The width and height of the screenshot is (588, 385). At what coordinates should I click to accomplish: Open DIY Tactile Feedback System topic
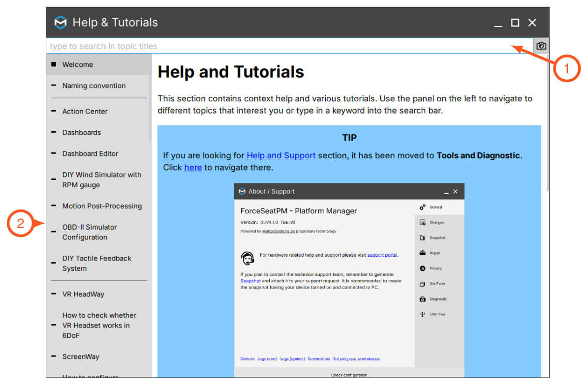tap(99, 263)
